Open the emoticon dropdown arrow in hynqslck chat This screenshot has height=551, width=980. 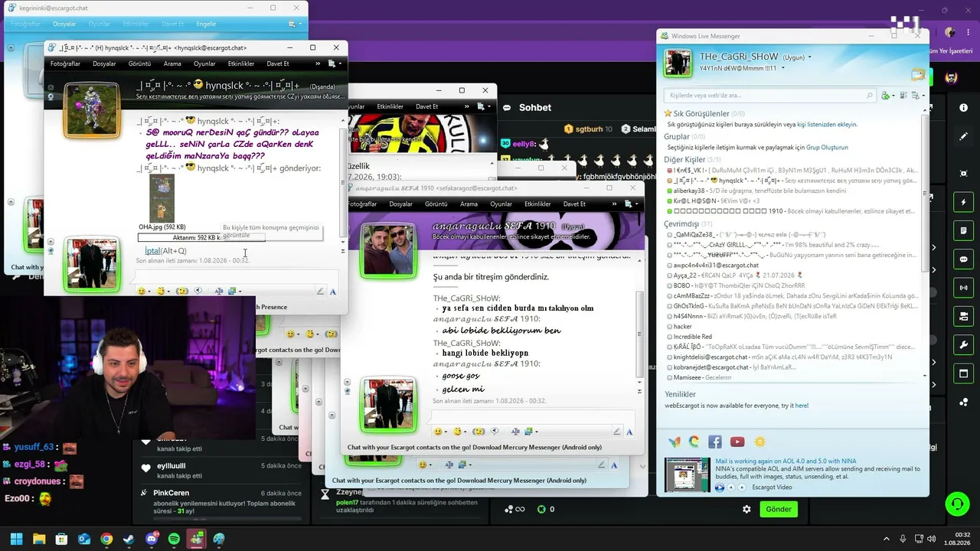pyautogui.click(x=149, y=292)
